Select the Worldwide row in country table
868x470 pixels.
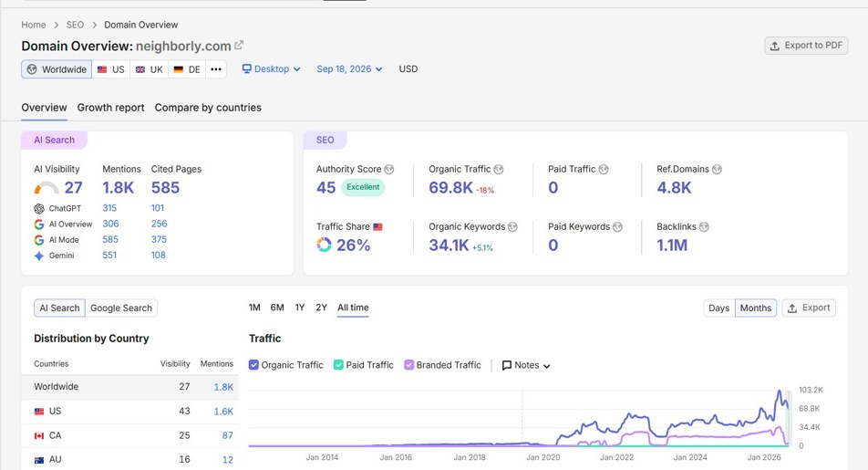point(129,387)
